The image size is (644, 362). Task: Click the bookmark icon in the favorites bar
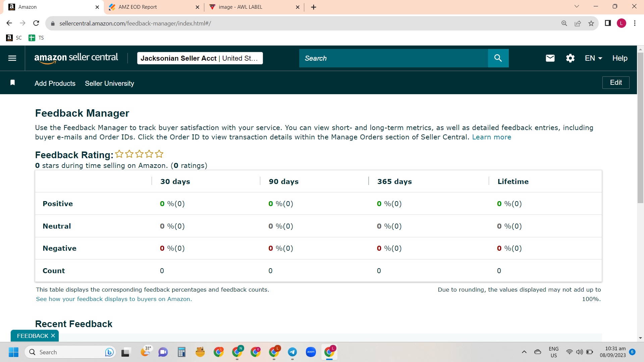click(x=13, y=82)
